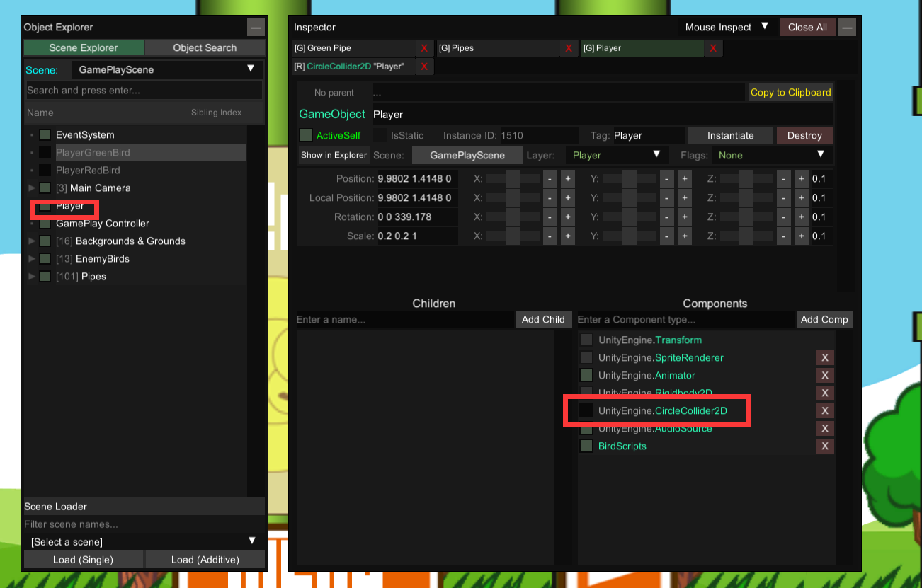Close the Player inspector tab X
This screenshot has width=922, height=588.
713,48
